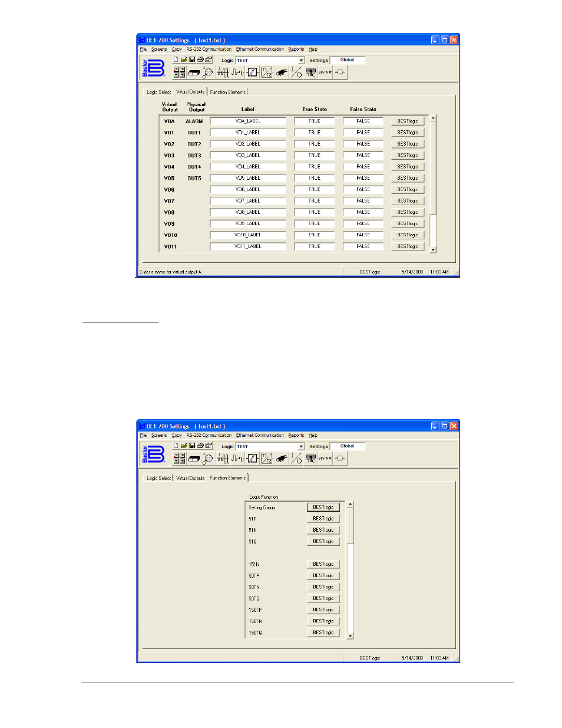Click the Print icon in the Virtual Outputs window
Image resolution: width=562 pixels, height=728 pixels.
tap(200, 60)
